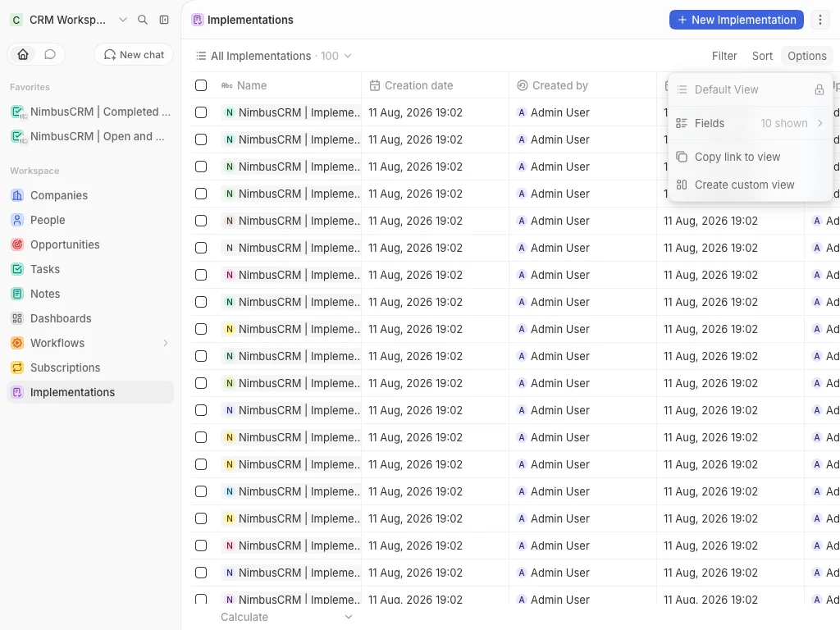Click the People icon in sidebar
The image size is (840, 630).
pos(17,220)
